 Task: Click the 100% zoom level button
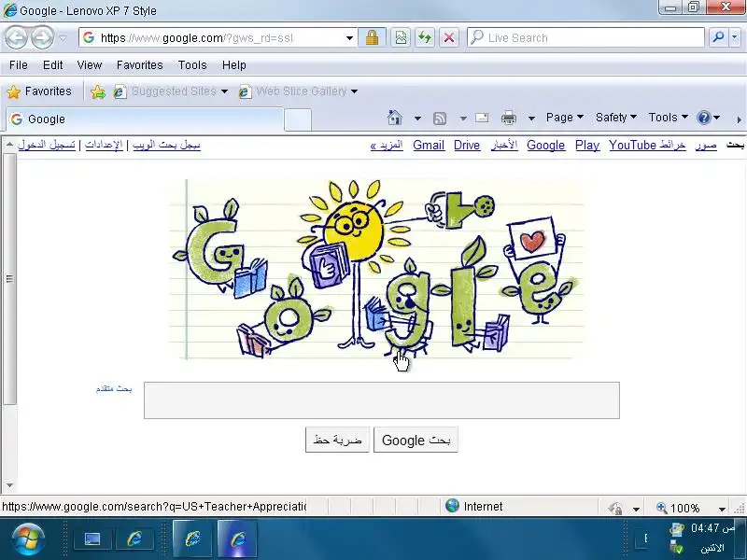(679, 508)
